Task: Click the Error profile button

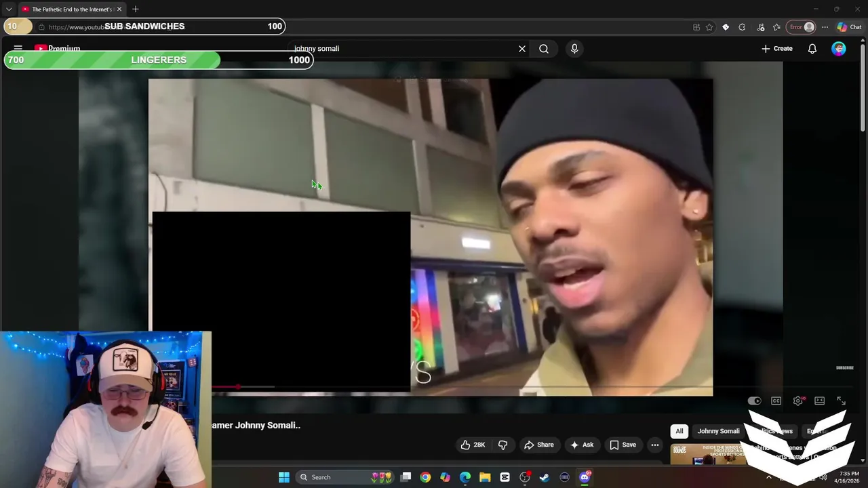Action: (801, 27)
